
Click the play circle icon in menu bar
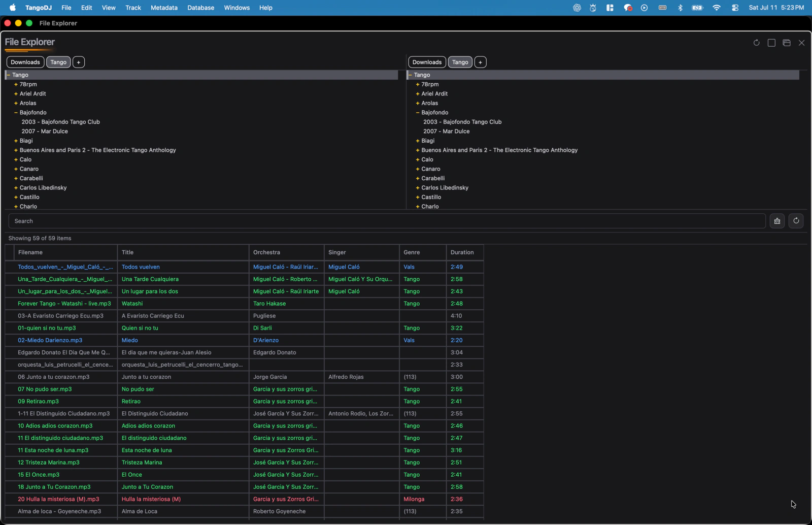(x=644, y=8)
